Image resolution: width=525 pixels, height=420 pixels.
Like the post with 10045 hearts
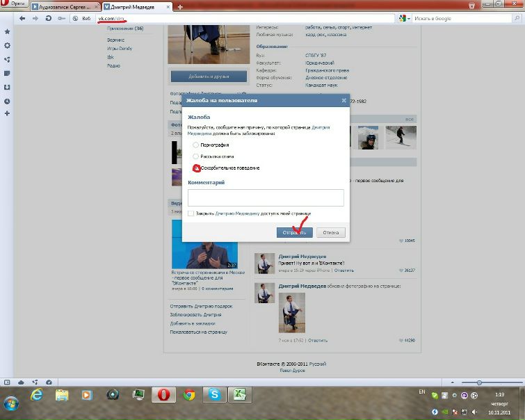point(407,241)
